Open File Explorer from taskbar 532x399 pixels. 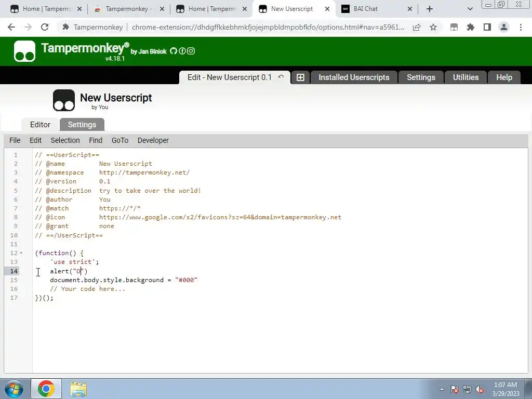79,389
